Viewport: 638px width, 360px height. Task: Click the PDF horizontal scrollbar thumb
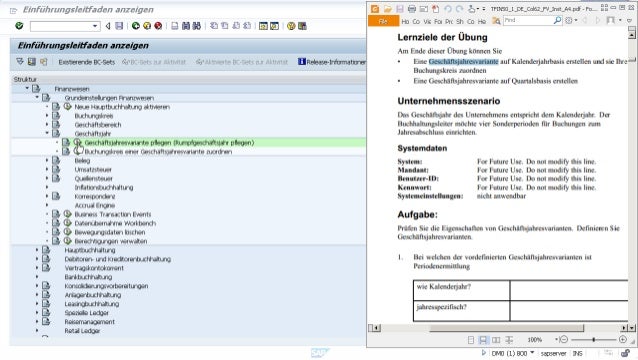507,328
